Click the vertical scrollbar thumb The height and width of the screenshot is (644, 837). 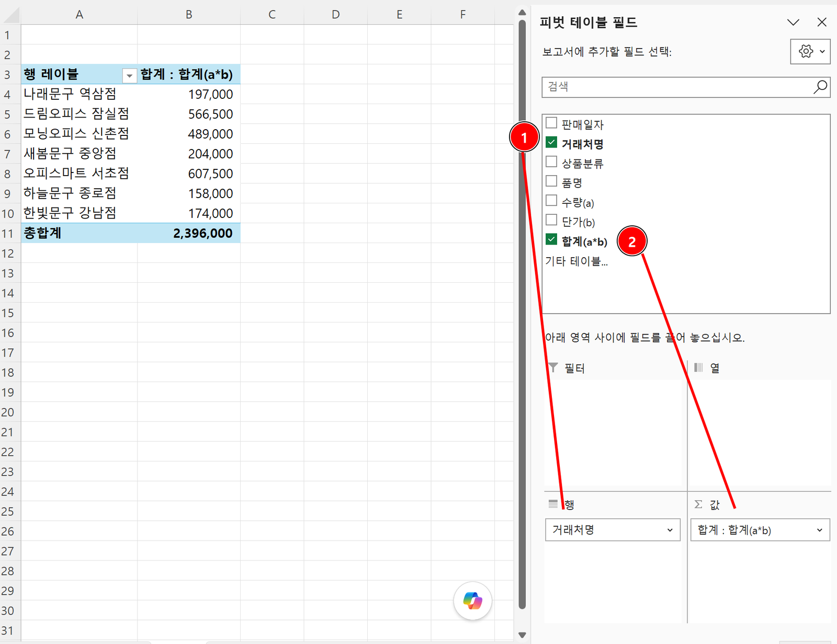pyautogui.click(x=522, y=314)
